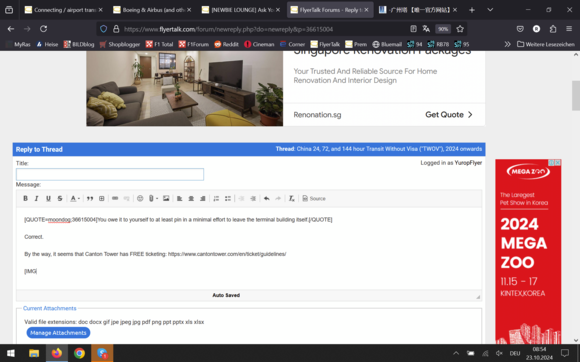Screen dimensions: 580x362
Task: Switch to the Connecting / airport transit tab
Action: (63, 10)
